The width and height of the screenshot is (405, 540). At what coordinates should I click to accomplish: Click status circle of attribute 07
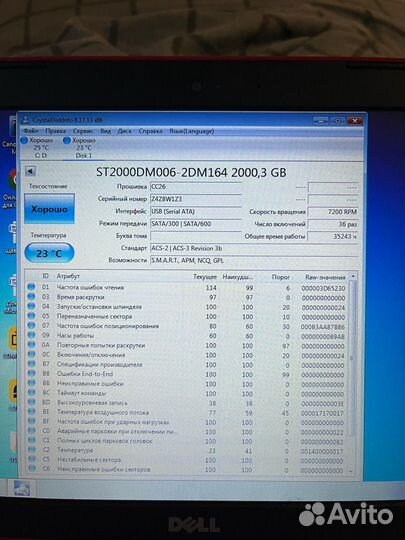(31, 325)
